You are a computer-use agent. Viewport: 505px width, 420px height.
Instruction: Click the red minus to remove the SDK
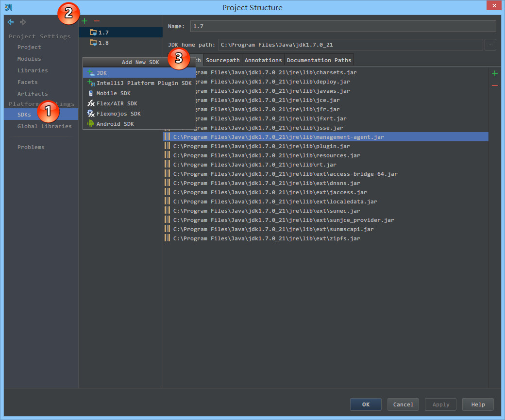tap(97, 21)
